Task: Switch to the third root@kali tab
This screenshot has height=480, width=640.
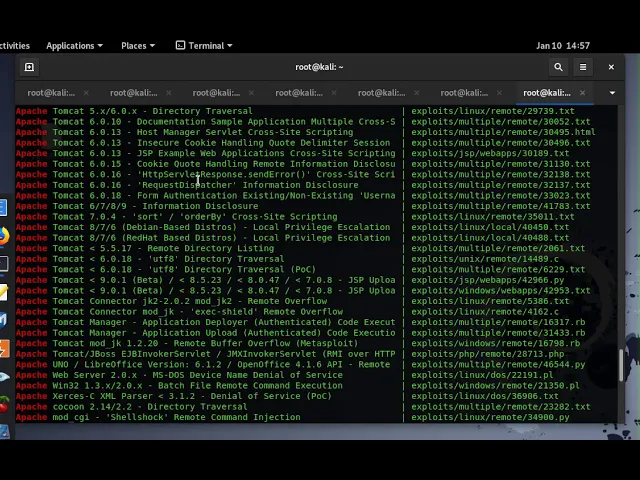Action: point(216,93)
